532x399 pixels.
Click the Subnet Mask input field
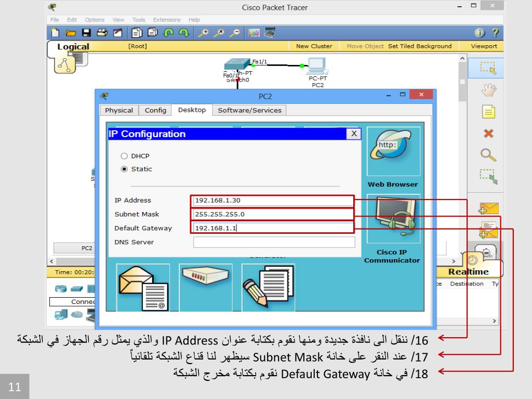[x=273, y=214]
